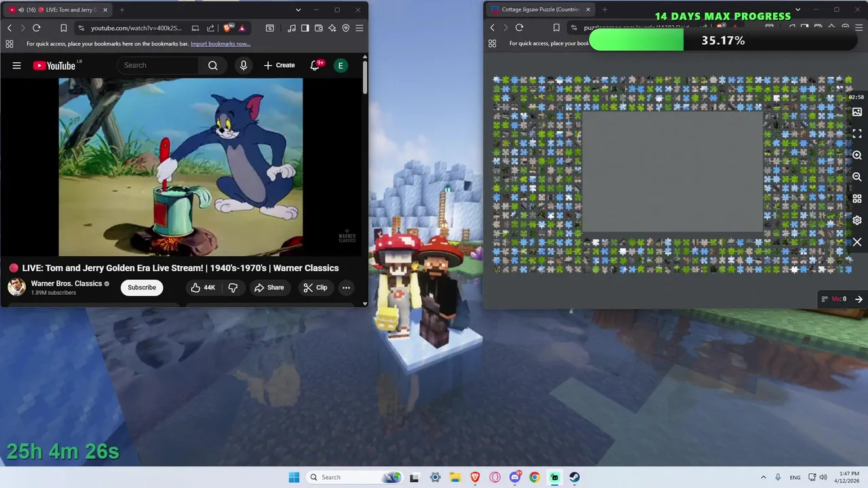The image size is (868, 488).
Task: Open Steam from the taskbar
Action: [574, 477]
